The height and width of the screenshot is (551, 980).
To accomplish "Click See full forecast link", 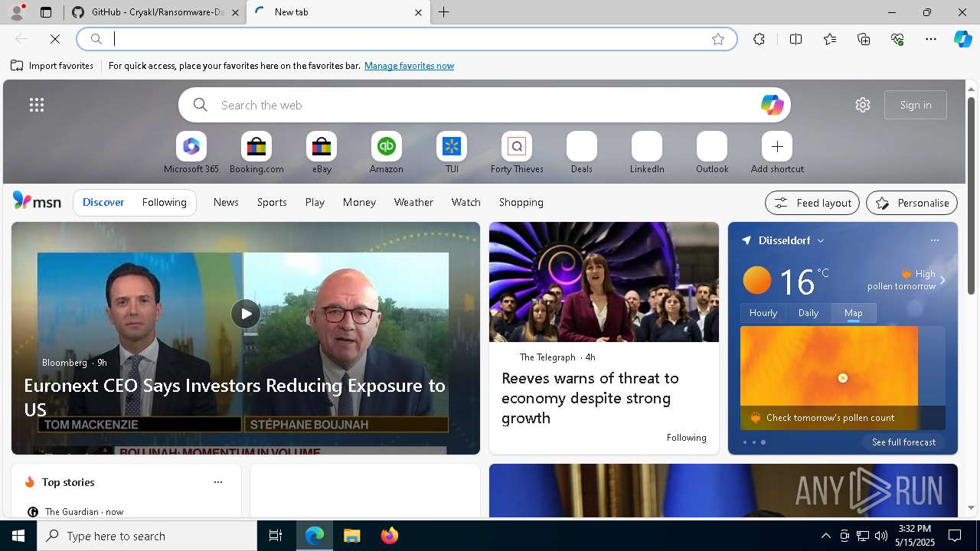I will (x=903, y=442).
